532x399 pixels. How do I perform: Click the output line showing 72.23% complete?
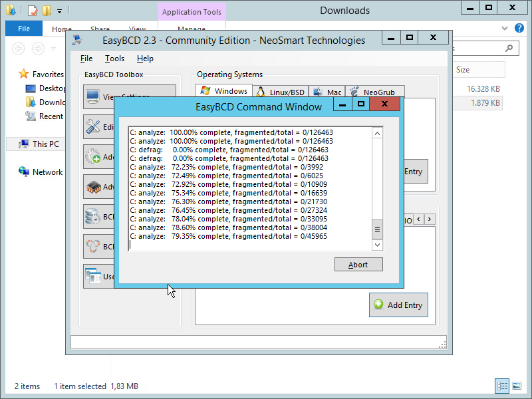pyautogui.click(x=226, y=168)
